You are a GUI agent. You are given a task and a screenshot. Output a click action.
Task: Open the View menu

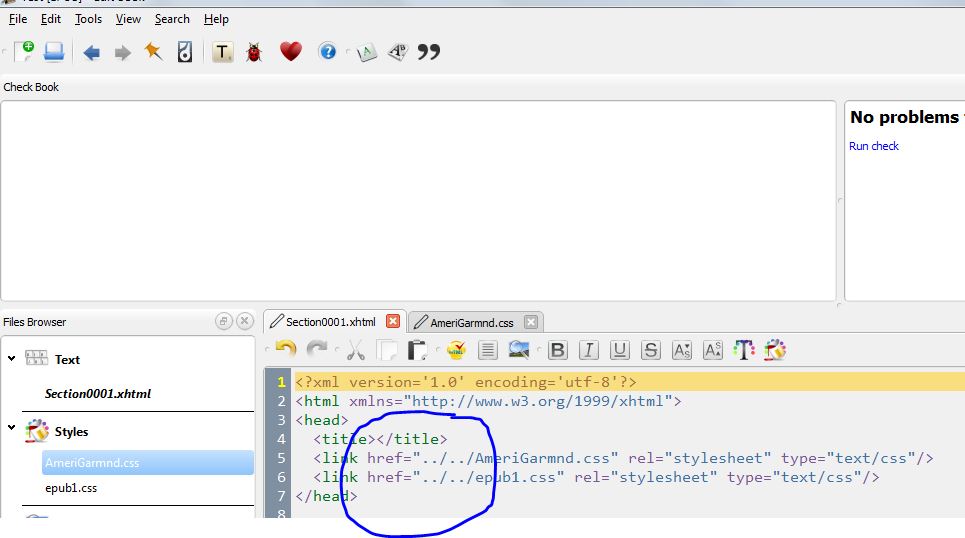[x=128, y=19]
